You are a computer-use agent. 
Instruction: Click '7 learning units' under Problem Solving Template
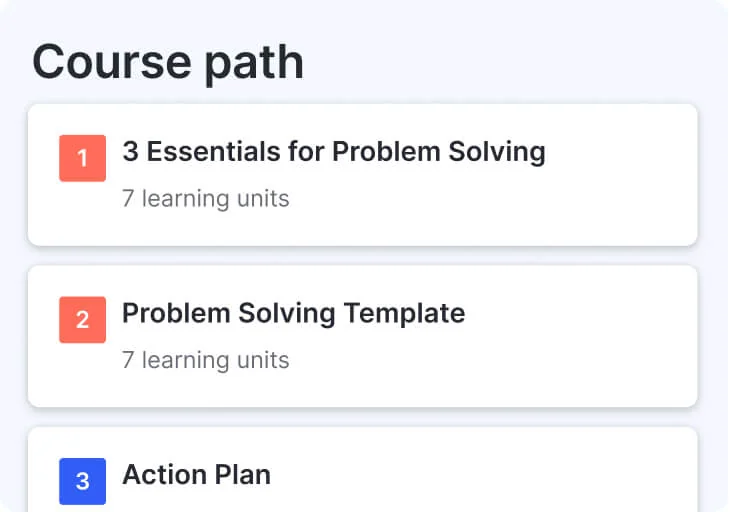point(205,360)
